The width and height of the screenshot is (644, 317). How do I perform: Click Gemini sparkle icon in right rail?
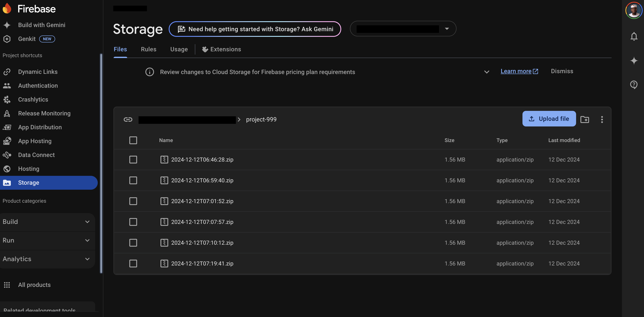(634, 61)
